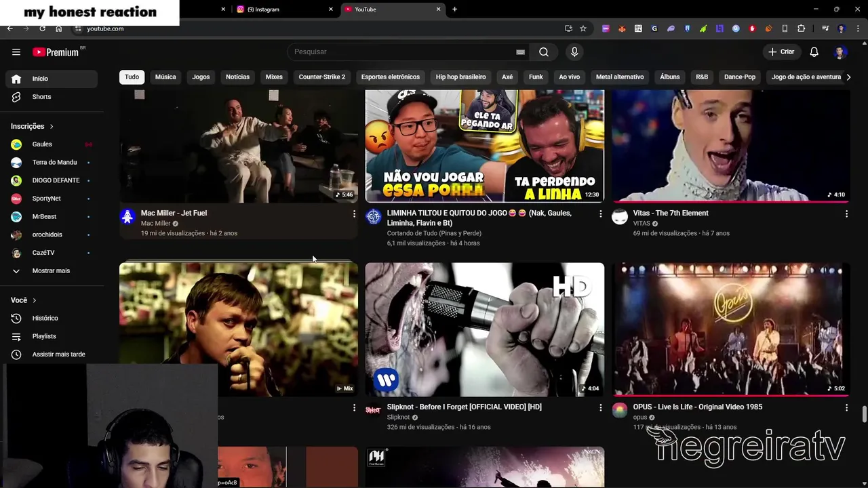
Task: Click Cortando de Tudo channel avatar
Action: pyautogui.click(x=374, y=216)
